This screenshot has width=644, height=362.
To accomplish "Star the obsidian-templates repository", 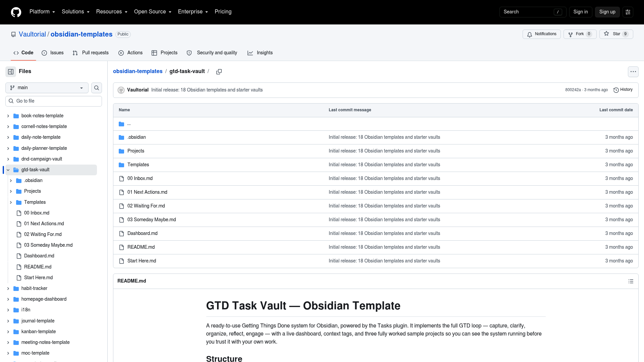I will [616, 34].
